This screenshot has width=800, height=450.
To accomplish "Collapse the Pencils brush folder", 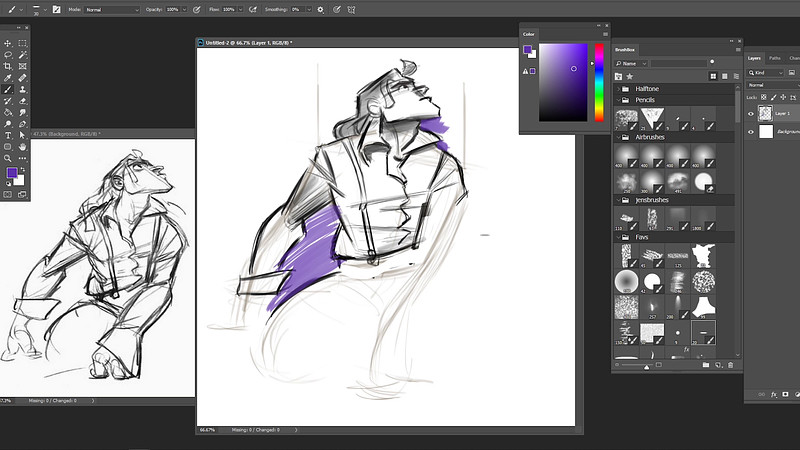I will (x=619, y=100).
